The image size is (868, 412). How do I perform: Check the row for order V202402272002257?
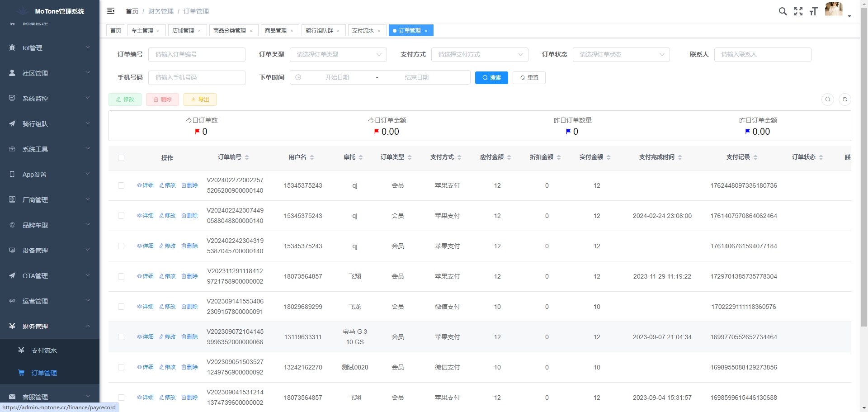pyautogui.click(x=121, y=185)
